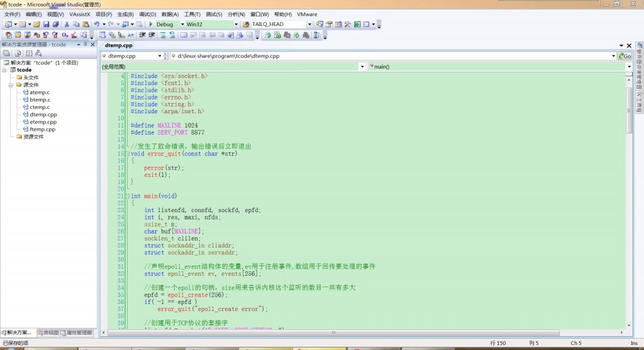Click the 行 150 status bar entry

click(x=498, y=343)
